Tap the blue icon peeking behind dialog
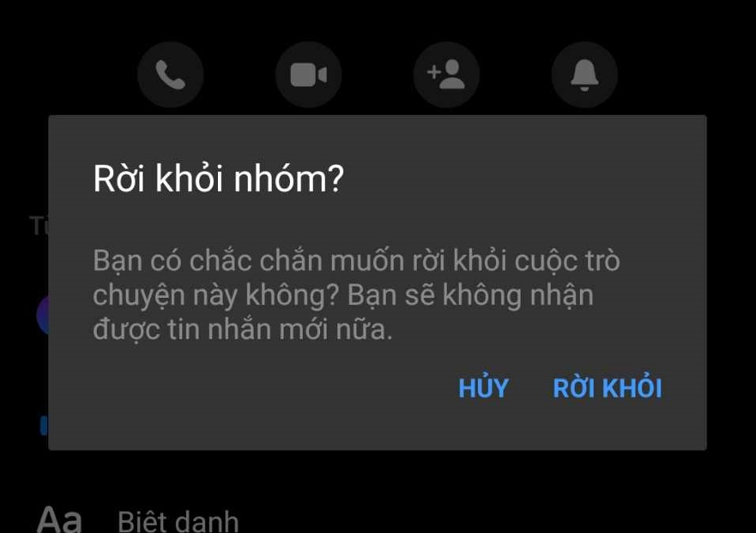 44,425
